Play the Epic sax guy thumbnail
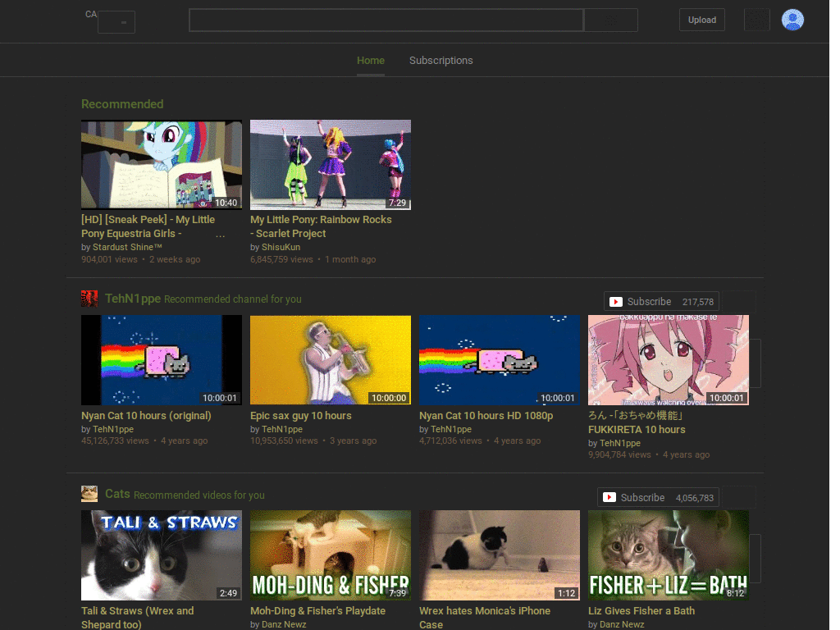840x630 pixels. pyautogui.click(x=331, y=360)
